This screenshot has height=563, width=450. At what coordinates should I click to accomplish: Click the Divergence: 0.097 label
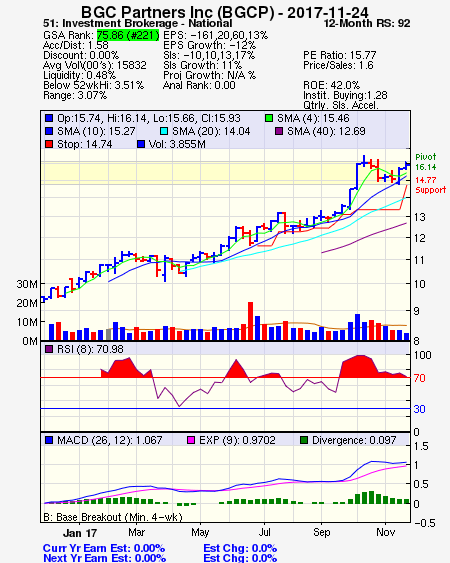click(x=354, y=440)
